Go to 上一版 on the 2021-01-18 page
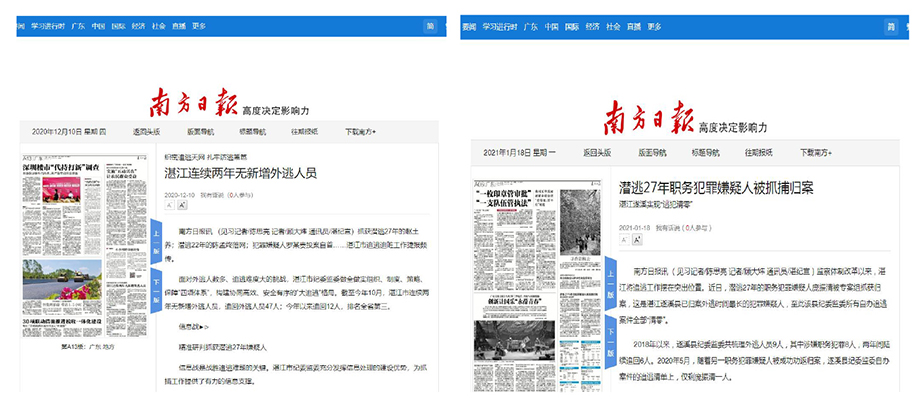917x399 pixels. [x=610, y=283]
